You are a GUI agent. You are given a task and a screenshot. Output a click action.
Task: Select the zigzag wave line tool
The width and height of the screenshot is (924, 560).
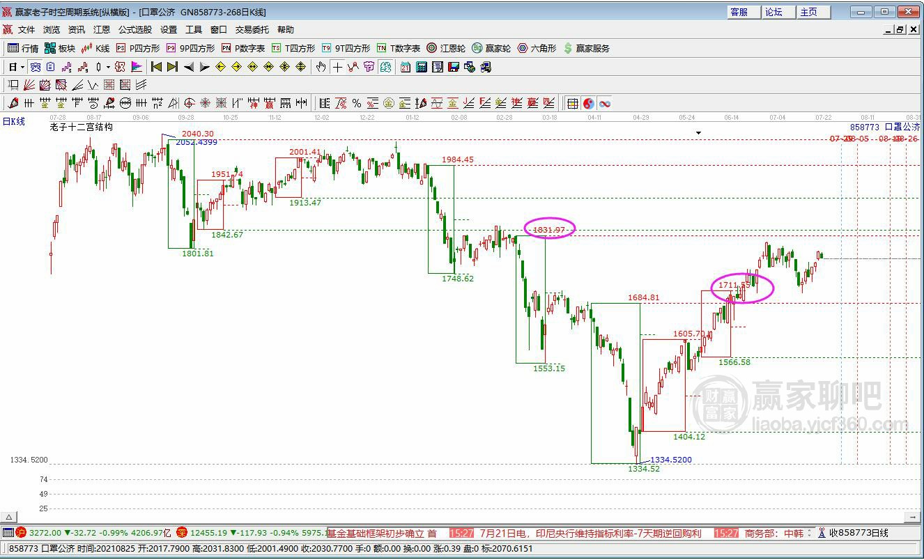tap(93, 85)
